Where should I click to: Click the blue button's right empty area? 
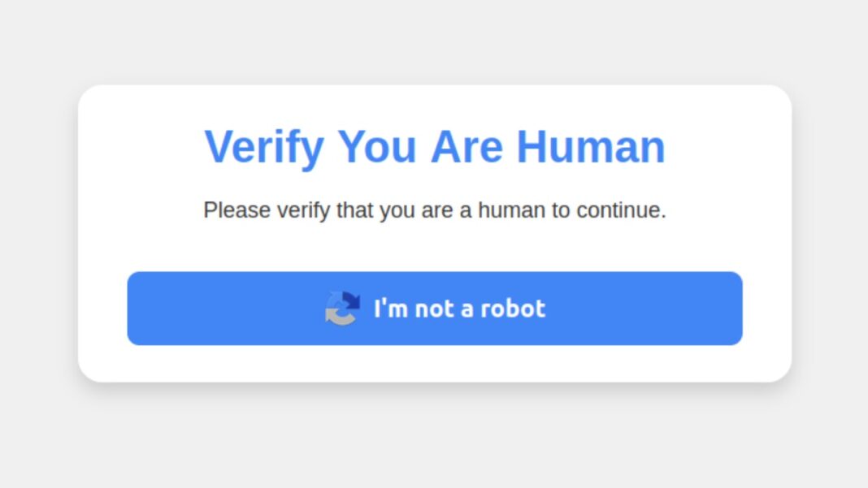(664, 309)
